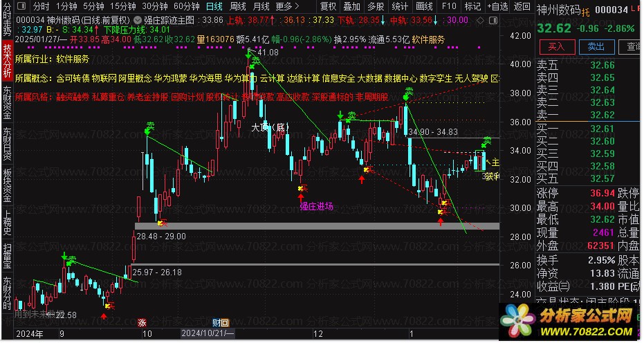Switch to 15分钟 period tab
Image resolution: width=644 pixels, height=343 pixels.
coord(123,6)
